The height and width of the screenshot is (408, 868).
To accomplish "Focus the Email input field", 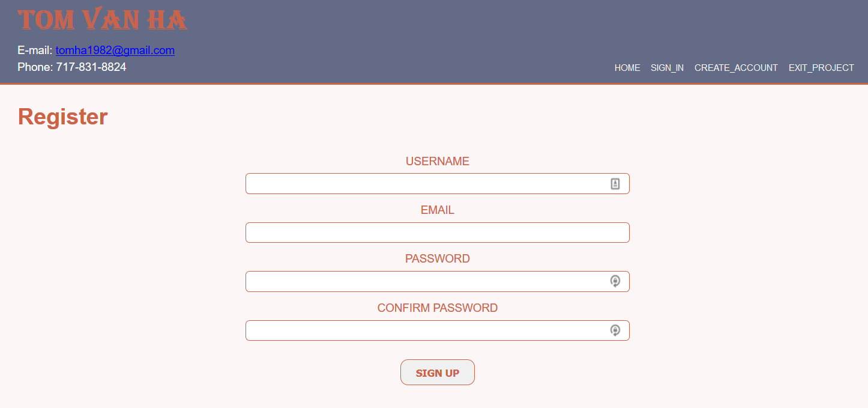I will [x=437, y=233].
